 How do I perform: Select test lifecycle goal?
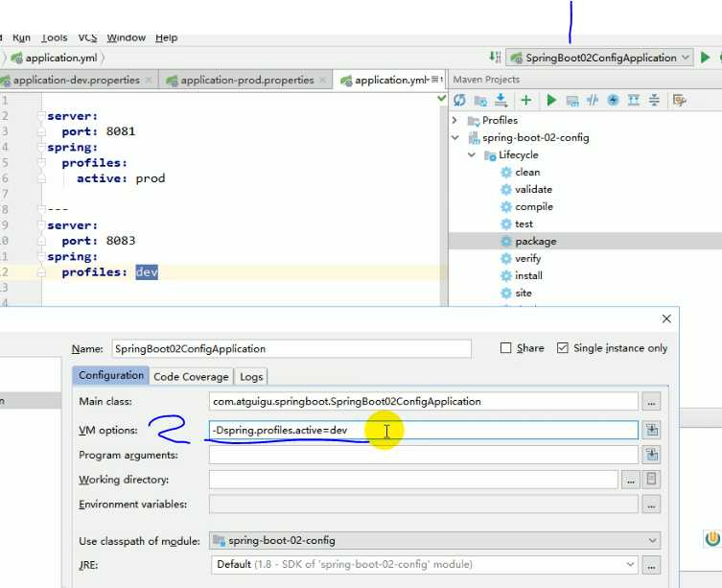[524, 223]
